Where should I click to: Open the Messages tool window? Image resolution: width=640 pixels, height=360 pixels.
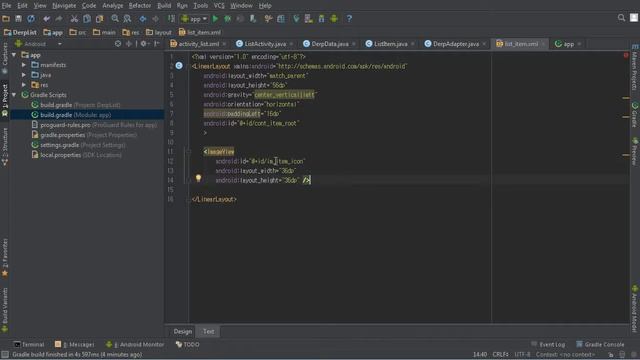(x=75, y=344)
